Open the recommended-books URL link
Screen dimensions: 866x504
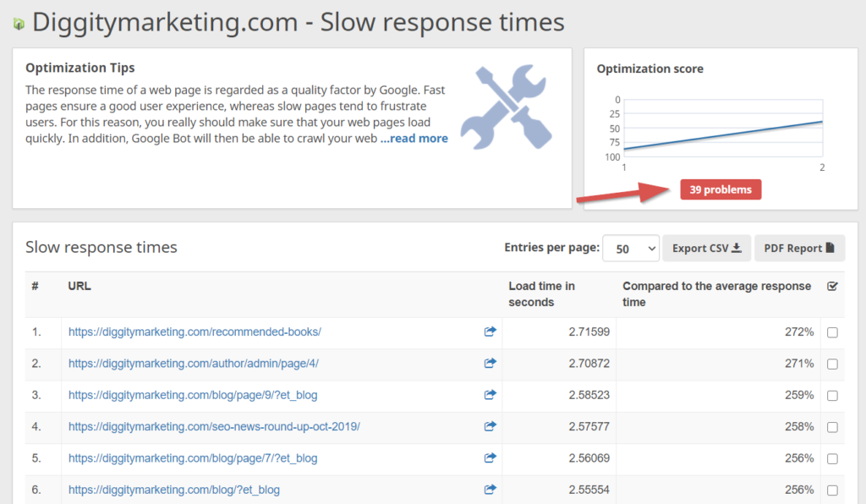tap(195, 331)
